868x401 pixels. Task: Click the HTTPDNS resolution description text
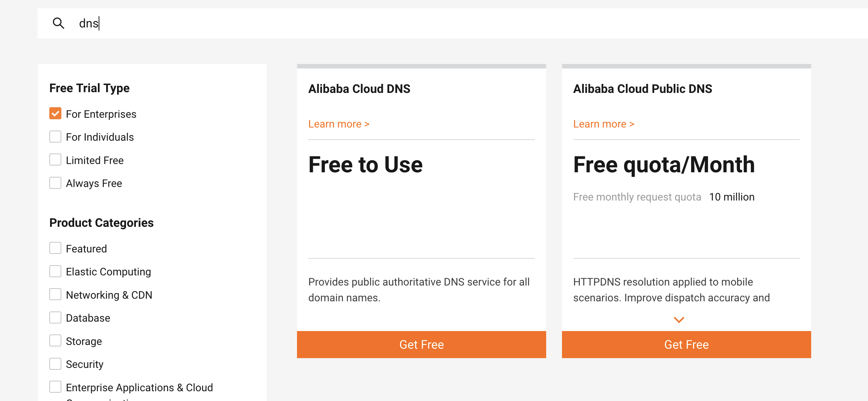click(x=672, y=290)
